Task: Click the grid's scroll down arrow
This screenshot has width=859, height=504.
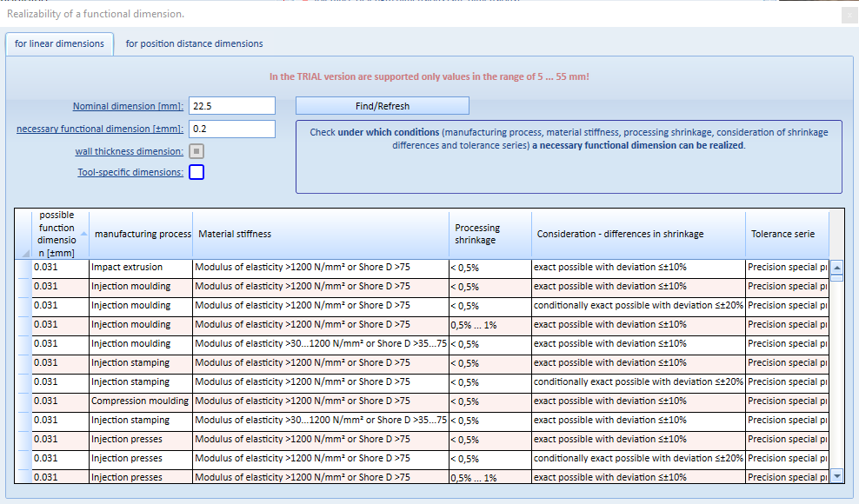Action: coord(836,476)
